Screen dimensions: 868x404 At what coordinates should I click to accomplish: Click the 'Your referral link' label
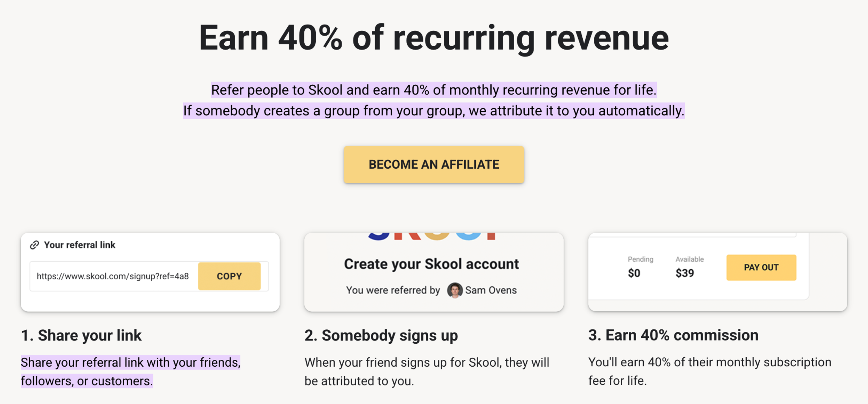79,245
